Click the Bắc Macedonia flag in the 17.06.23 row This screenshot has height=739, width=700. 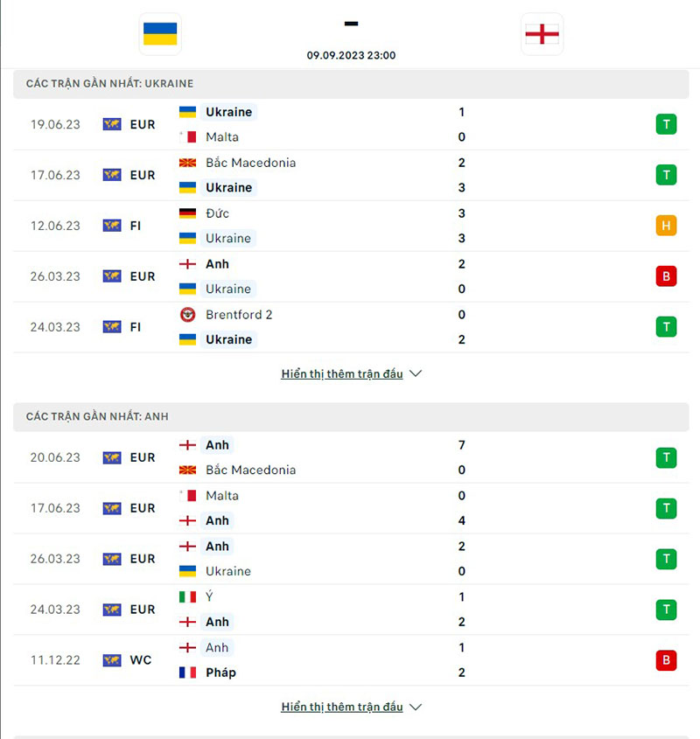click(x=188, y=162)
